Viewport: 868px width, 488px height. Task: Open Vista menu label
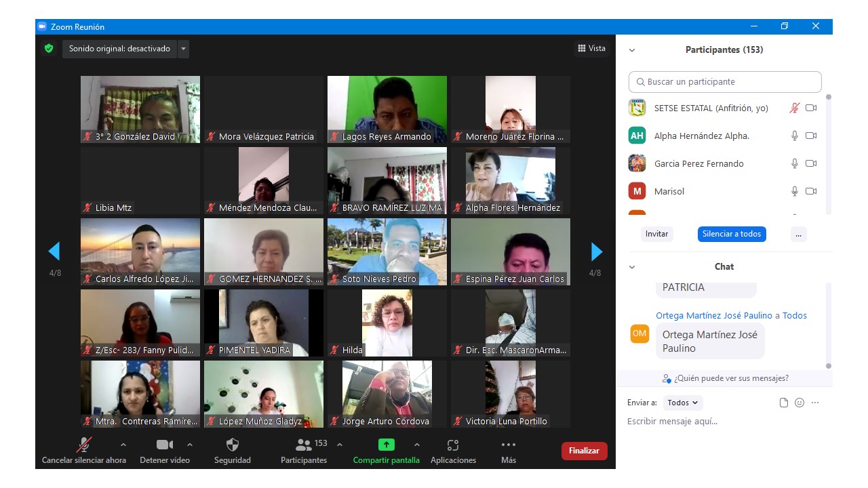click(597, 48)
